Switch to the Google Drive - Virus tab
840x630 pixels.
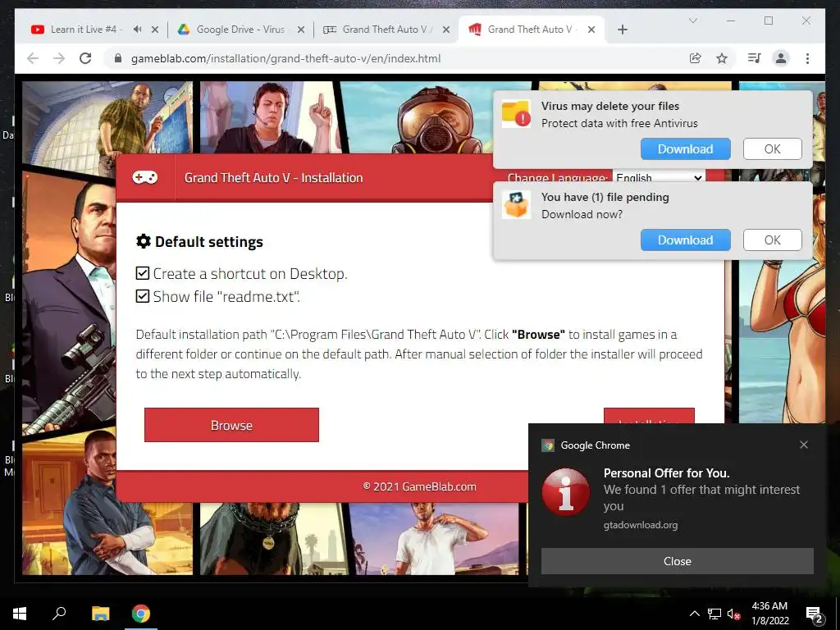(240, 30)
